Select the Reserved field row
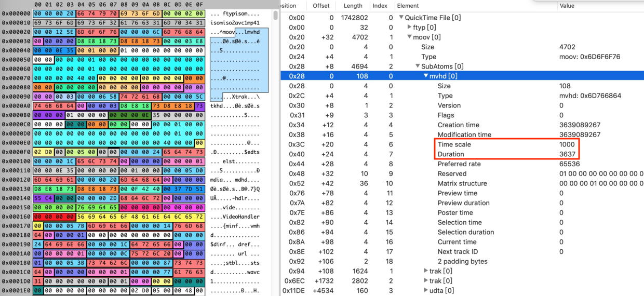 click(462, 173)
